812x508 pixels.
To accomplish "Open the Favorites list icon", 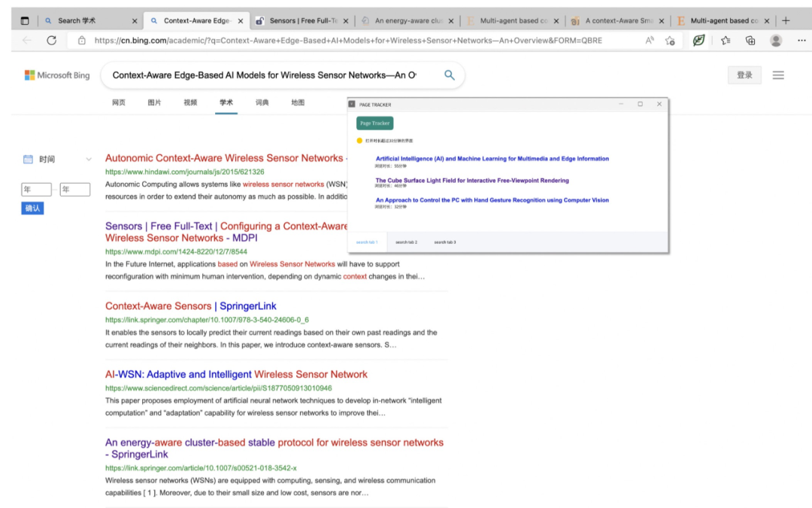I will [726, 41].
